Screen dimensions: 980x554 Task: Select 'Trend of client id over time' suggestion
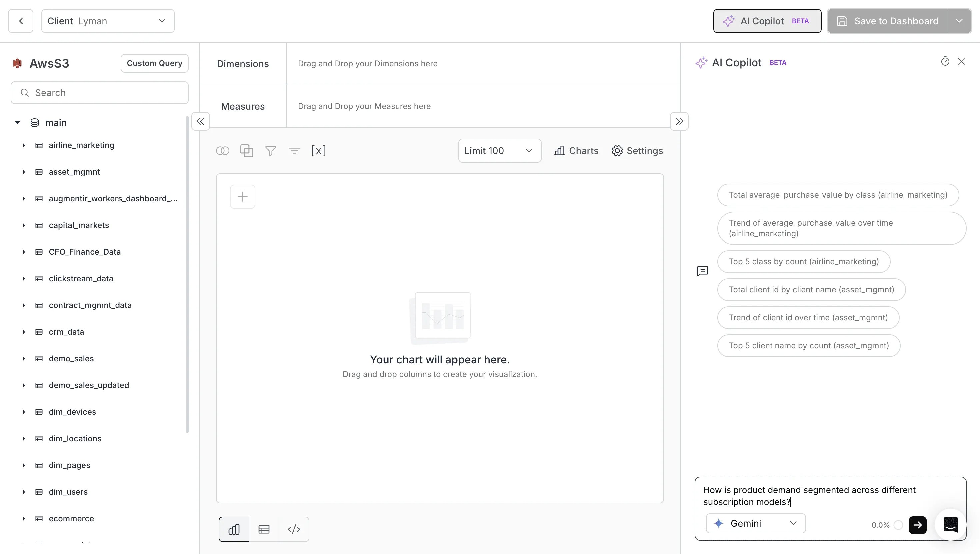click(x=808, y=318)
